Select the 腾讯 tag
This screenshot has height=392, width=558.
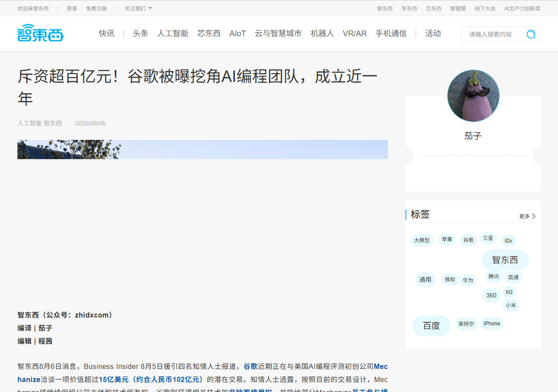tap(493, 277)
